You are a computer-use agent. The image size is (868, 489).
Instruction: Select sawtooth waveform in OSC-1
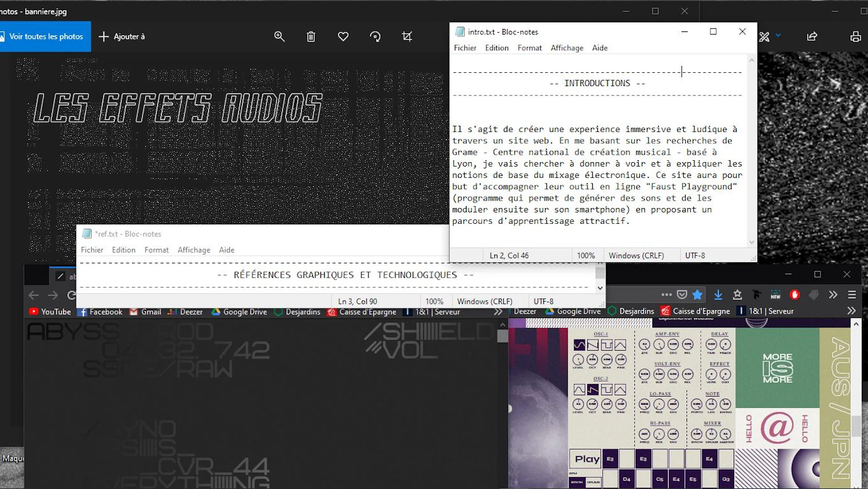coord(593,345)
